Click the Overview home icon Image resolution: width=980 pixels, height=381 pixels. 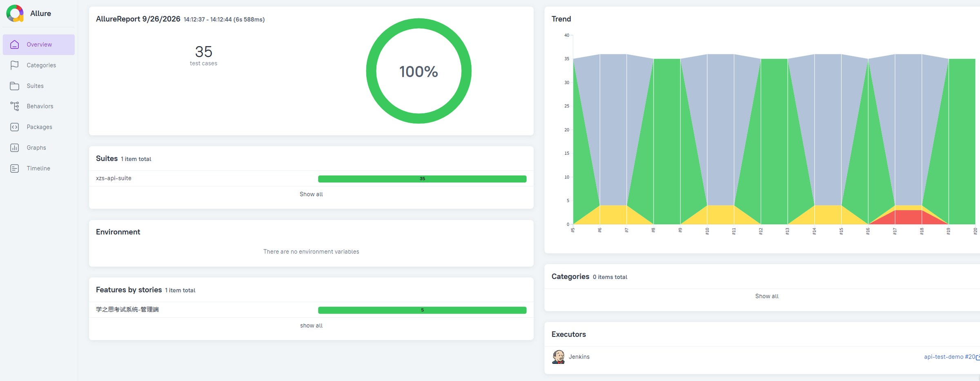[x=15, y=45]
